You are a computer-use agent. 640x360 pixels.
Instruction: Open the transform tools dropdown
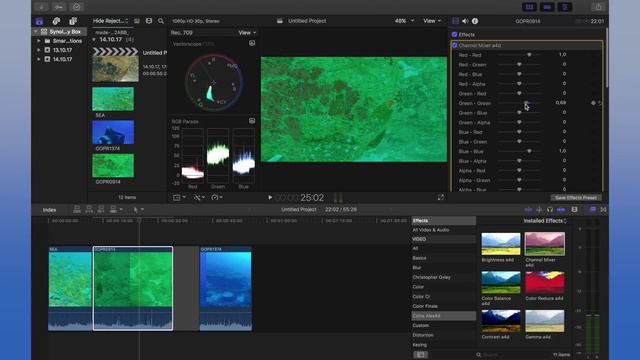pyautogui.click(x=179, y=198)
